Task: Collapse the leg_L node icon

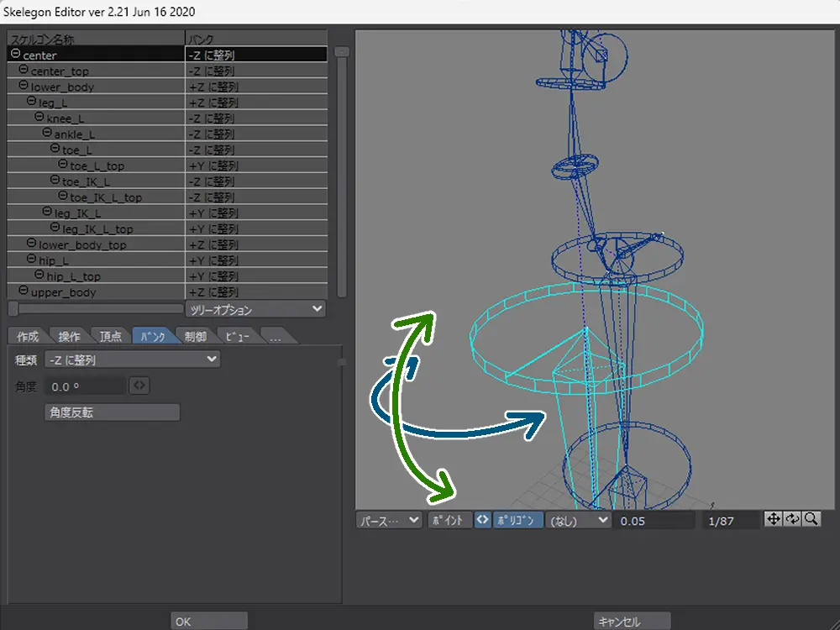Action: (31, 102)
